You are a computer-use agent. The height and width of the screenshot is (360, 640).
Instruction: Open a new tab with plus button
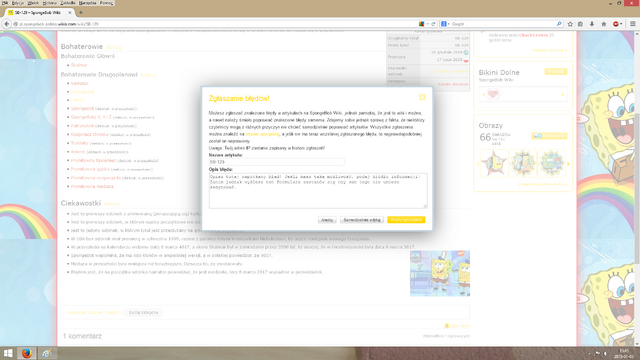80,13
